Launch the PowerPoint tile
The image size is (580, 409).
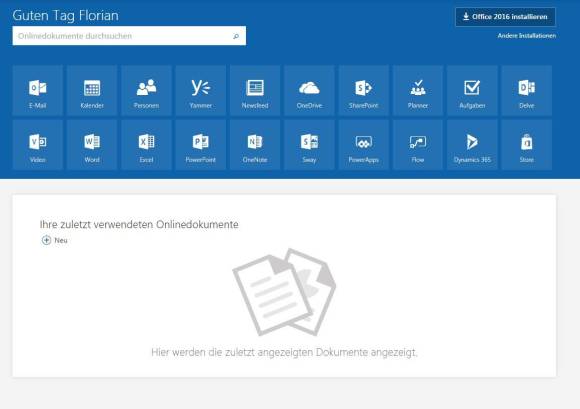coord(200,145)
